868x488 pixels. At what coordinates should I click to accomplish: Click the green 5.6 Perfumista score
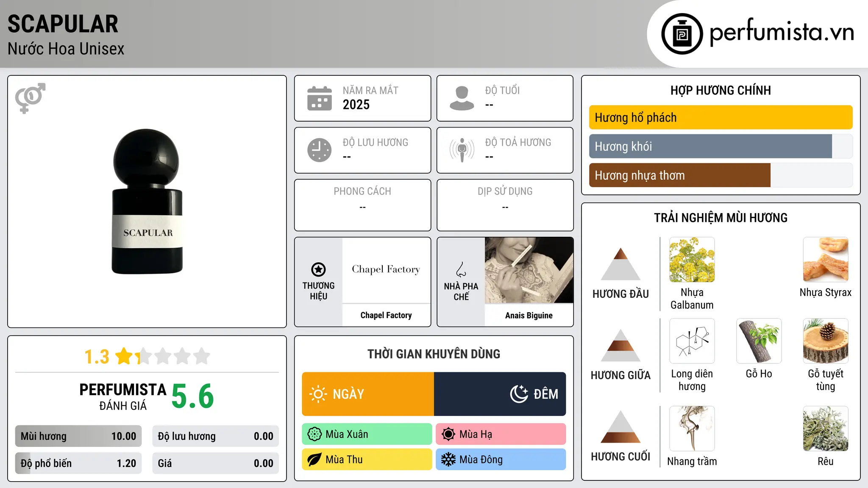(193, 396)
